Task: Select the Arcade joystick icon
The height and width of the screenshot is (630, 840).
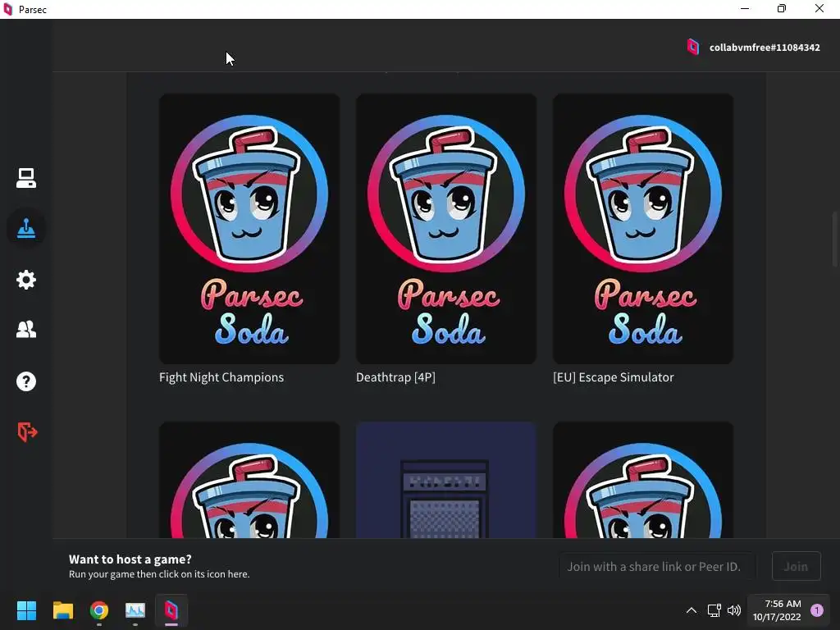Action: (25, 228)
